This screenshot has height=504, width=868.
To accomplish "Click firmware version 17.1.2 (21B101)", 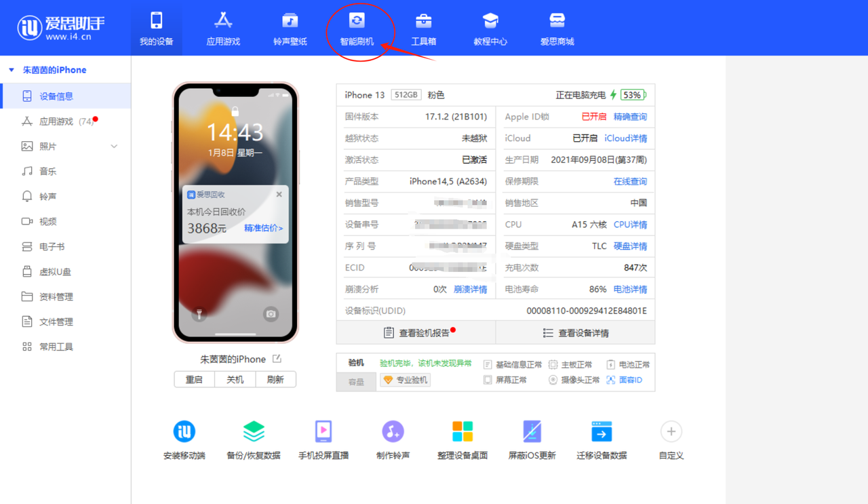I will tap(456, 117).
